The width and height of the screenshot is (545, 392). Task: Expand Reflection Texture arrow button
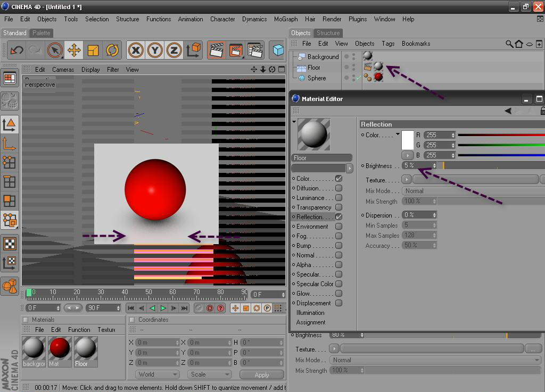coord(407,179)
